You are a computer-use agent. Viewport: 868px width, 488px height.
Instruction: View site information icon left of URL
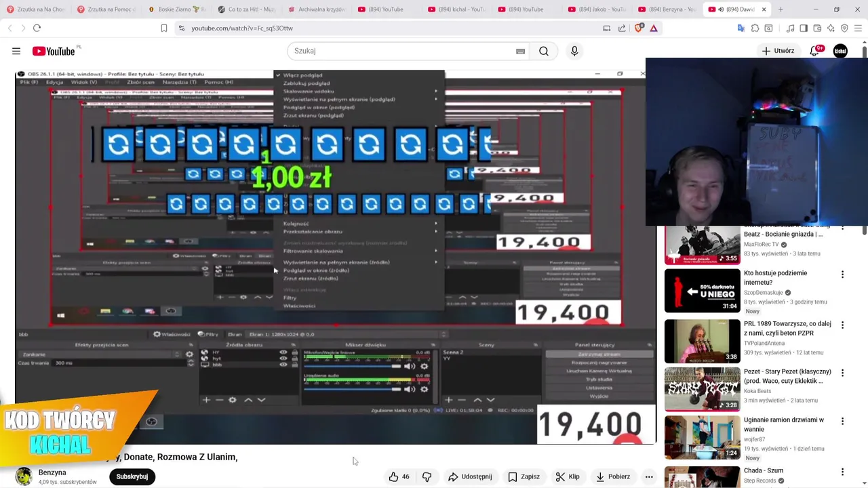coord(180,28)
